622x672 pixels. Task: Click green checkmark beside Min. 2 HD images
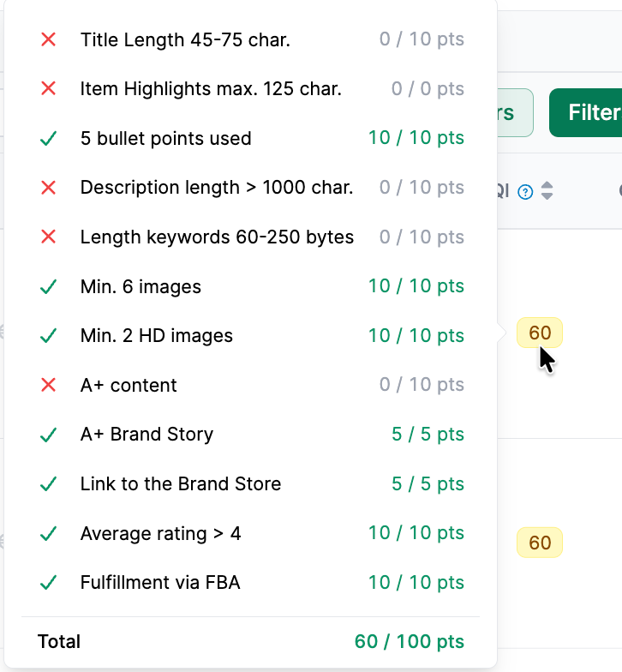[x=48, y=336]
